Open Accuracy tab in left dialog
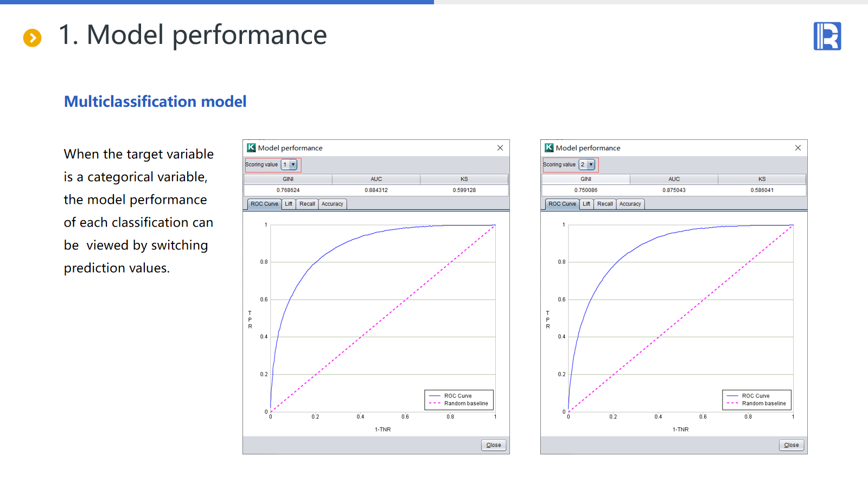The width and height of the screenshot is (868, 488). pyautogui.click(x=332, y=204)
